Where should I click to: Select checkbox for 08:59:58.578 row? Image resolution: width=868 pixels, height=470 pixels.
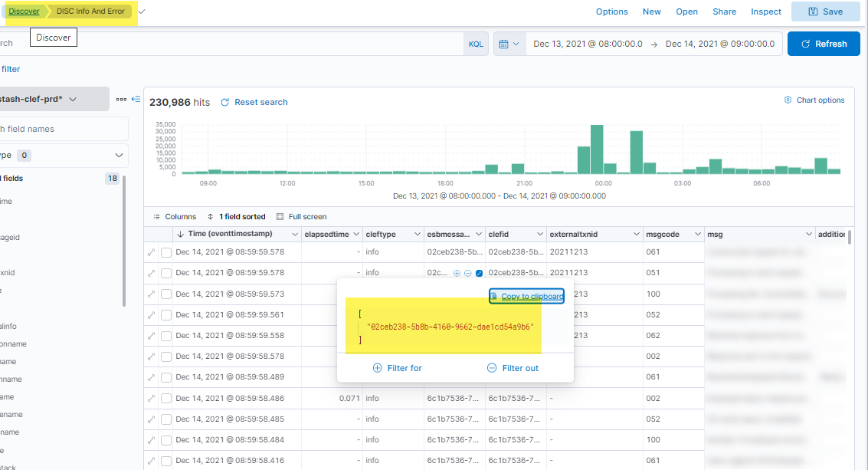pos(166,357)
